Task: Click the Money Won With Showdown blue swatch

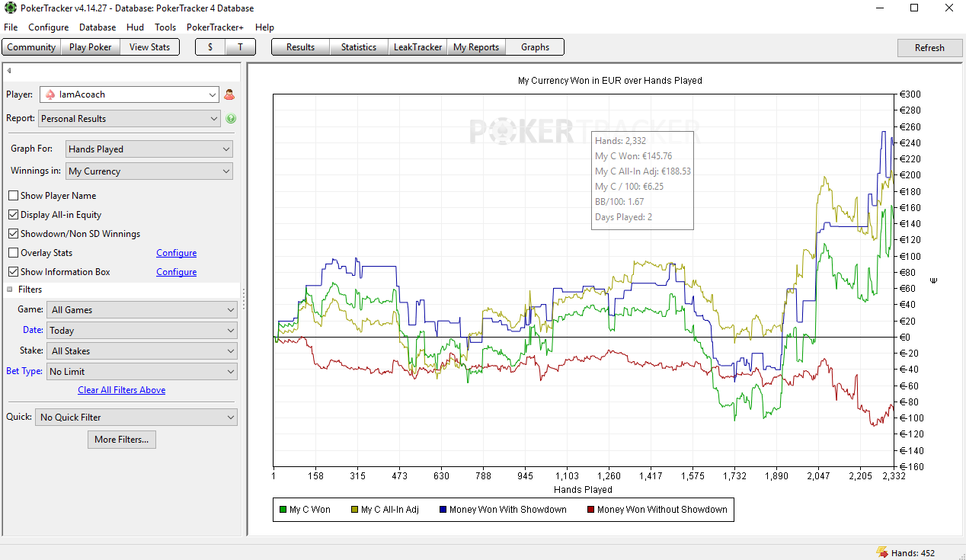Action: pyautogui.click(x=443, y=510)
